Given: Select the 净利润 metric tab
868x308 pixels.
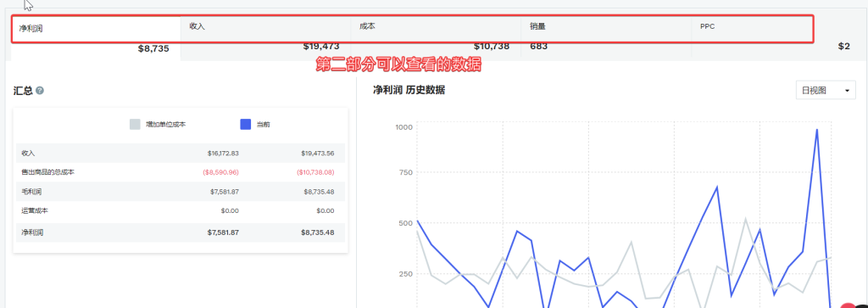Looking at the screenshot, I should (96, 38).
